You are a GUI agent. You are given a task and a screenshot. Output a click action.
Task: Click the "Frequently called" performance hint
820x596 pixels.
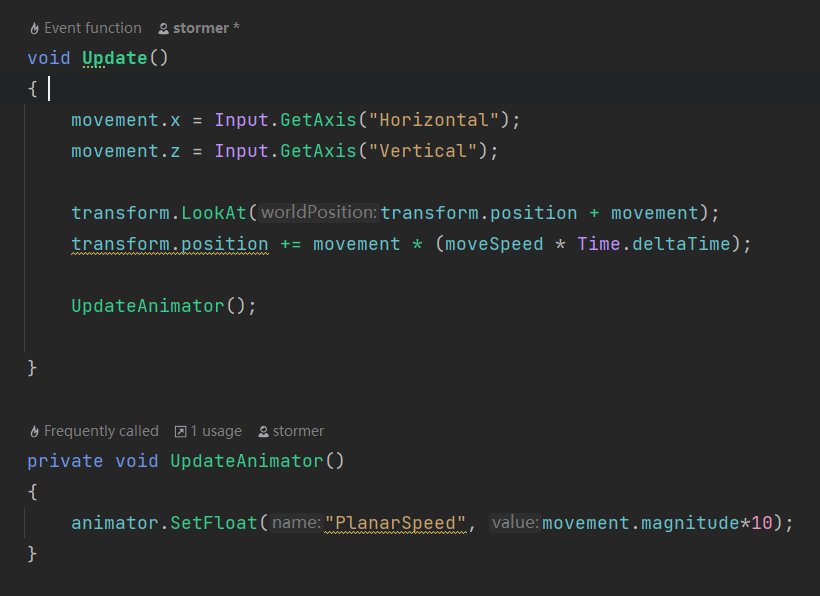tap(101, 431)
